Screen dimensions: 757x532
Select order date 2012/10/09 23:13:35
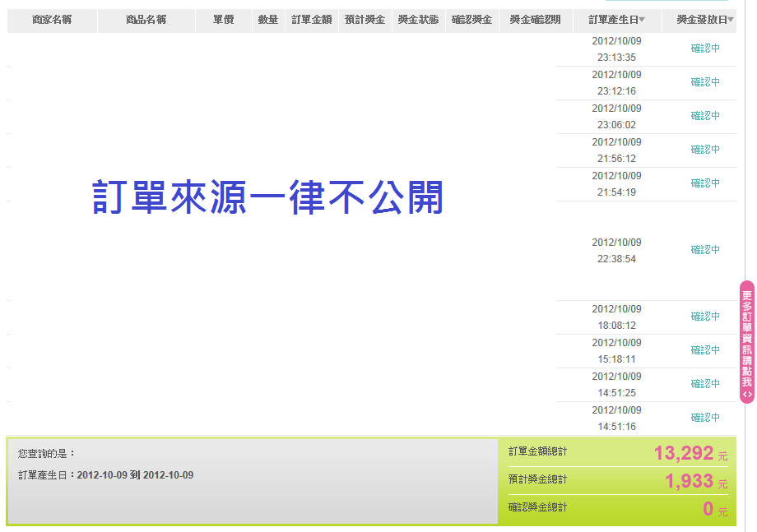coord(616,49)
